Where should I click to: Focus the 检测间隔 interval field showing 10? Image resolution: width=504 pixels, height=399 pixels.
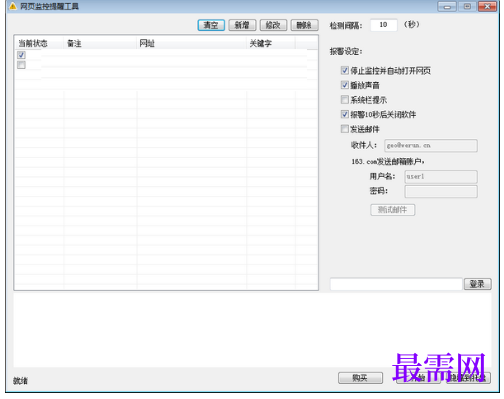pos(384,25)
